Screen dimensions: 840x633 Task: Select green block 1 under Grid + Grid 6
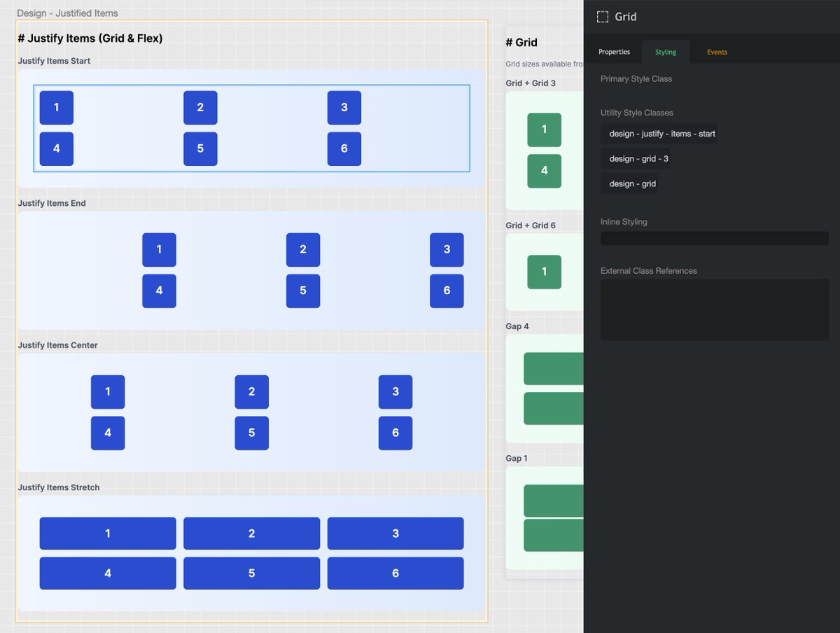[x=545, y=272]
